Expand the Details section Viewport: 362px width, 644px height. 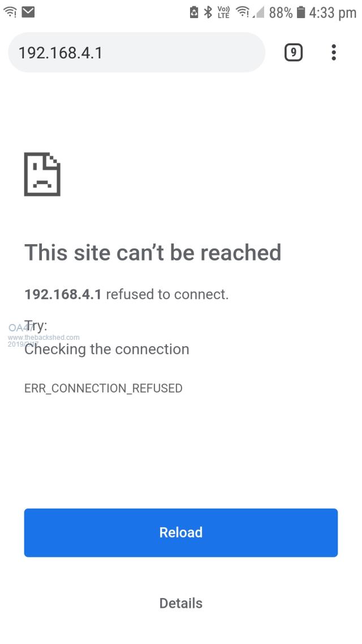coord(181,603)
